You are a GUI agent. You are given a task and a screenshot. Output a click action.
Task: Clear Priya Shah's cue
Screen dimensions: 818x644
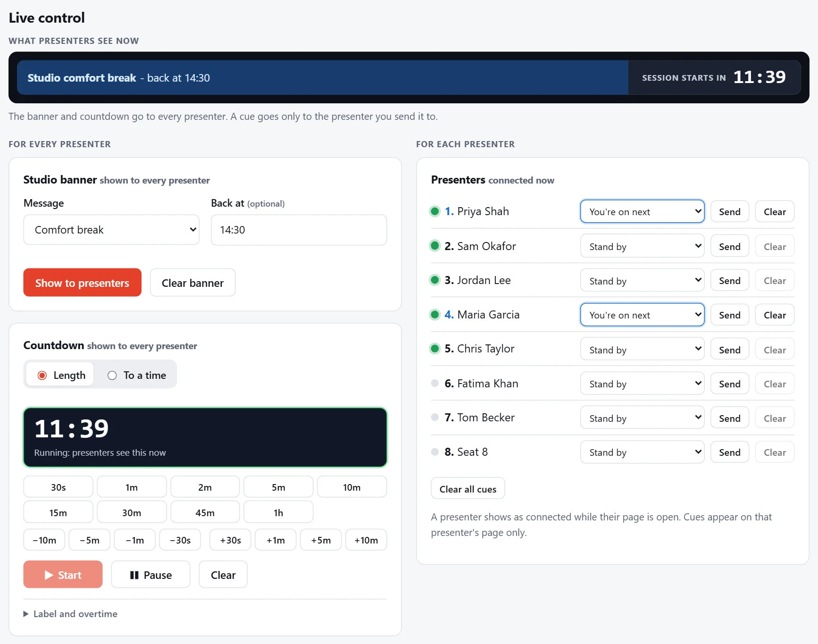click(775, 211)
